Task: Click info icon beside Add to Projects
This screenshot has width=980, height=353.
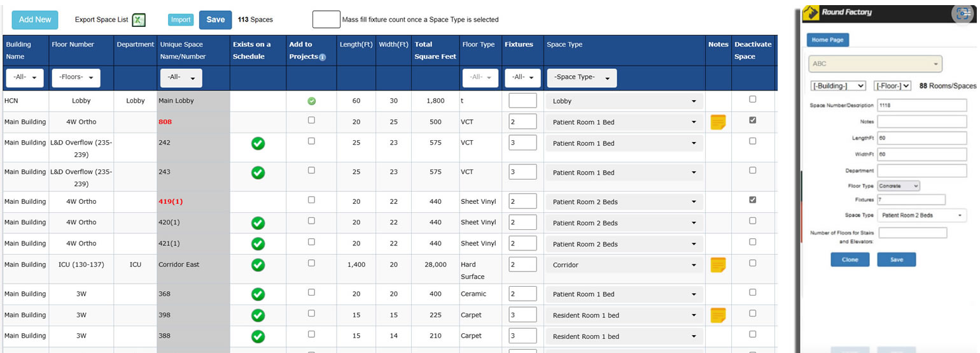Action: tap(322, 57)
